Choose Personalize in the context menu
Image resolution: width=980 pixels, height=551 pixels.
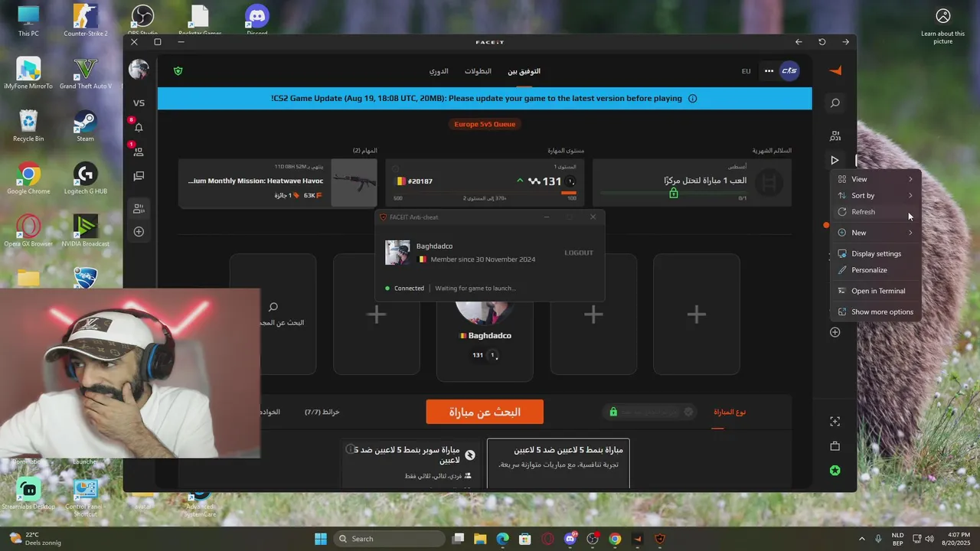875,270
